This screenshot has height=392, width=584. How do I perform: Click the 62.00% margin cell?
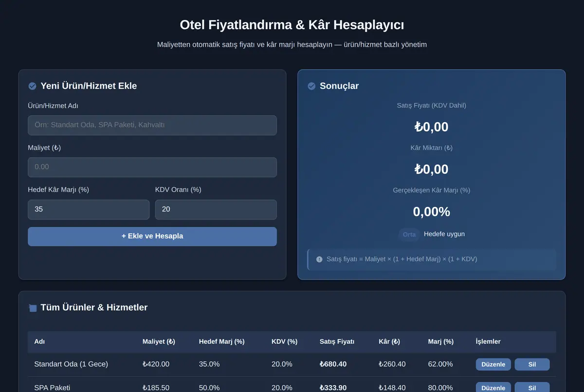(440, 364)
